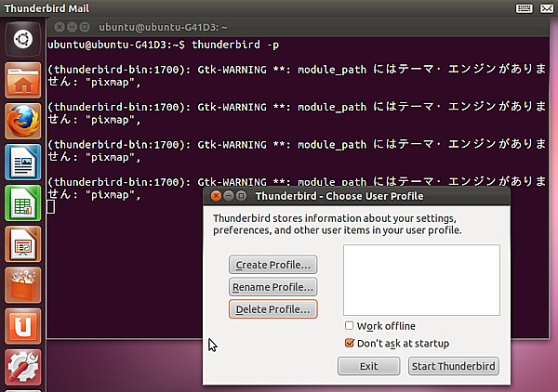
Task: Launch Ubuntu Software Center from the launcher
Action: pos(21,287)
